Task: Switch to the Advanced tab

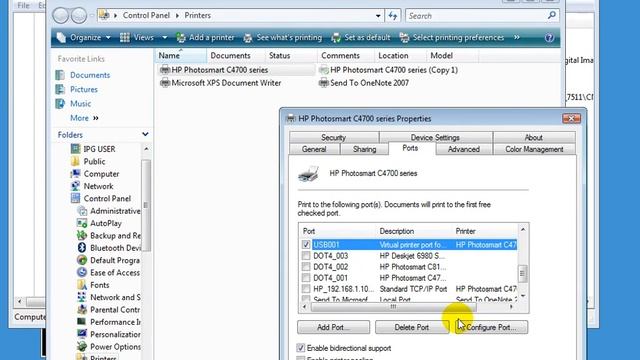Action: 464,149
